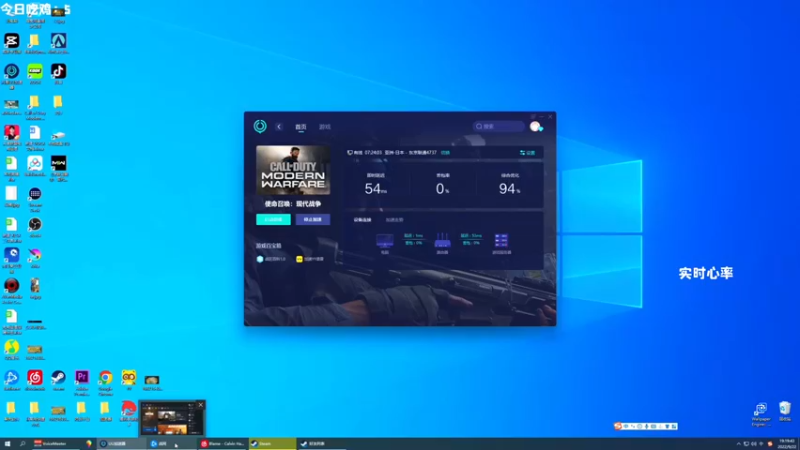
Task: Open the NetEase Cloud Music desktop shortcut
Action: 35,378
